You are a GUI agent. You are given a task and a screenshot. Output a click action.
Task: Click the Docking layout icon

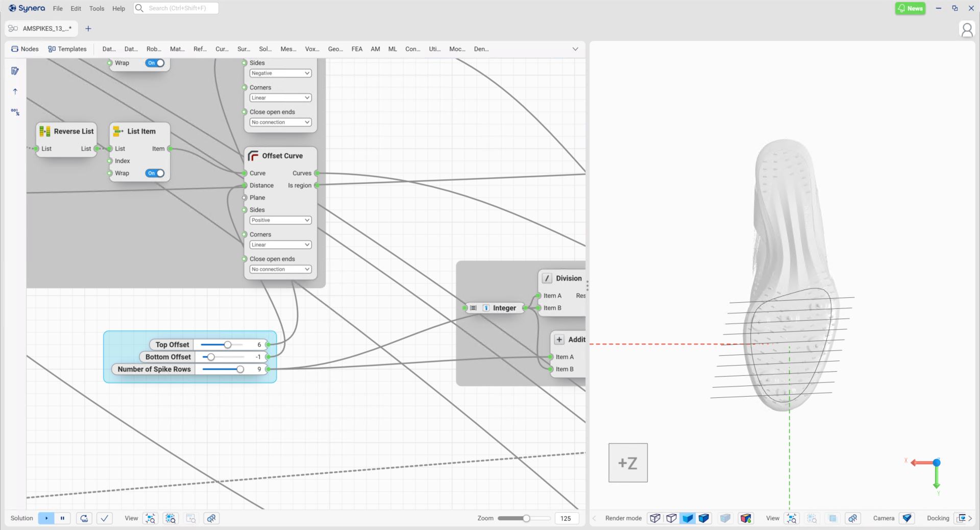961,518
